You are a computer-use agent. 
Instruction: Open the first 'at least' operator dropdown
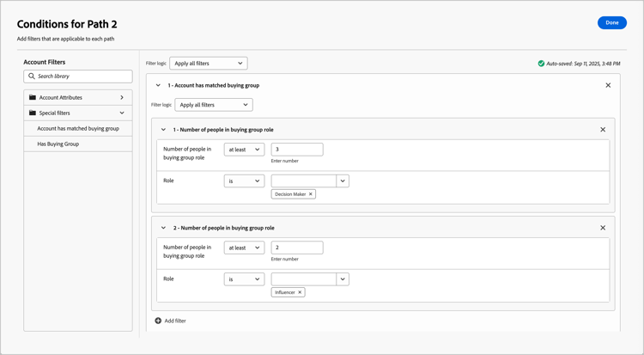244,150
